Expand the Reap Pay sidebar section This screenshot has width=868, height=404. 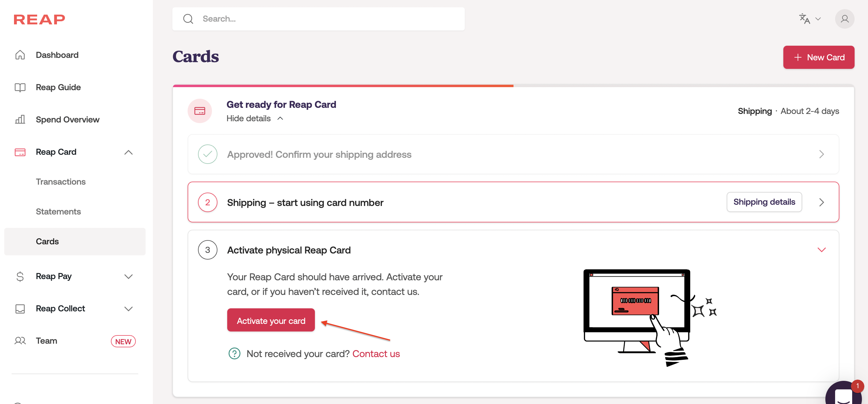129,276
